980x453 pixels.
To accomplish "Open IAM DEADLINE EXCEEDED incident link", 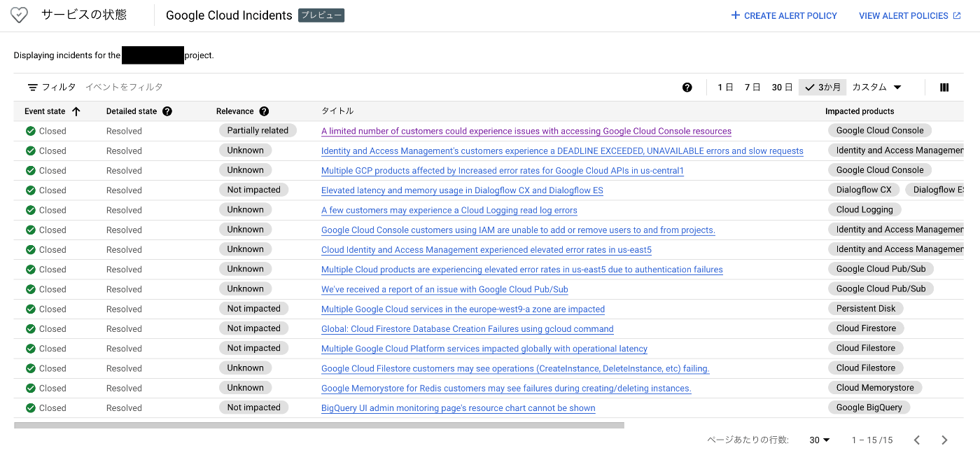I will point(562,151).
